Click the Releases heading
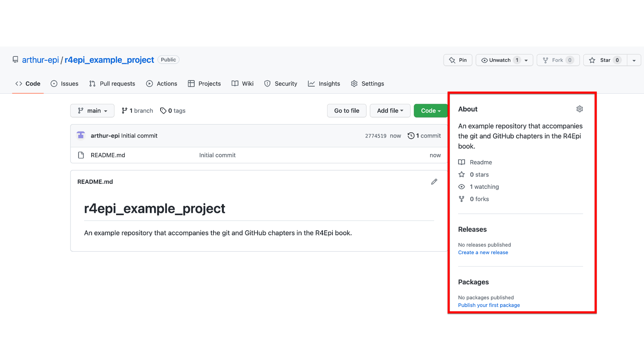 [472, 229]
